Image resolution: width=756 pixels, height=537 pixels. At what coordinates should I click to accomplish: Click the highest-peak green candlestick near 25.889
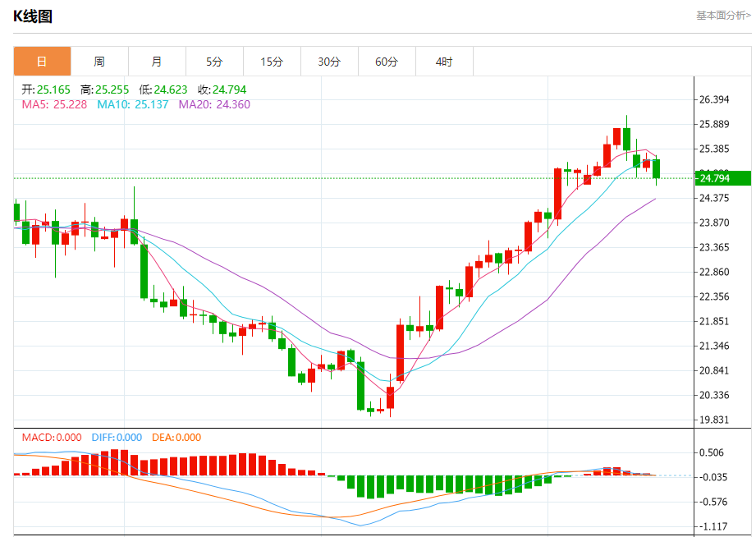point(627,139)
